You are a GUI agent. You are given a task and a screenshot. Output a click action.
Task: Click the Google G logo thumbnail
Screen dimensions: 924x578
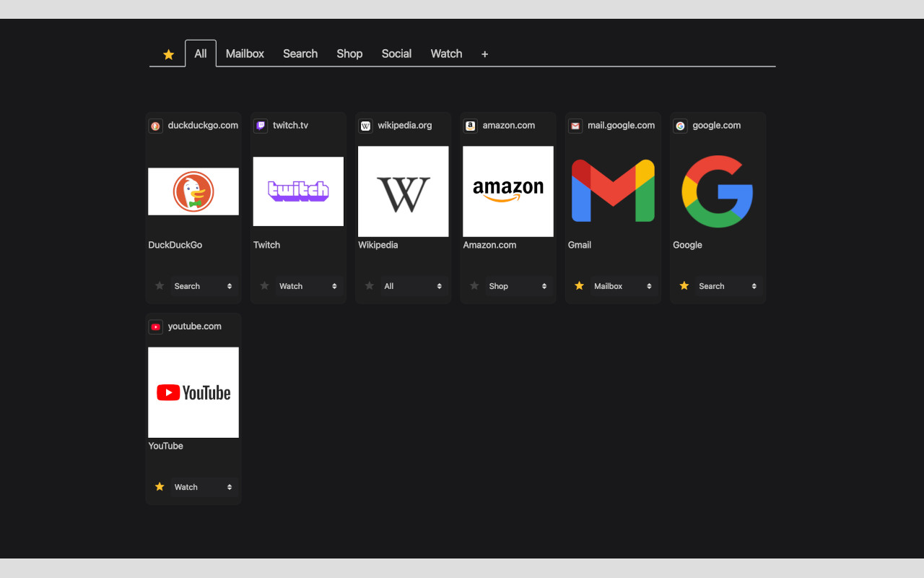coord(718,191)
